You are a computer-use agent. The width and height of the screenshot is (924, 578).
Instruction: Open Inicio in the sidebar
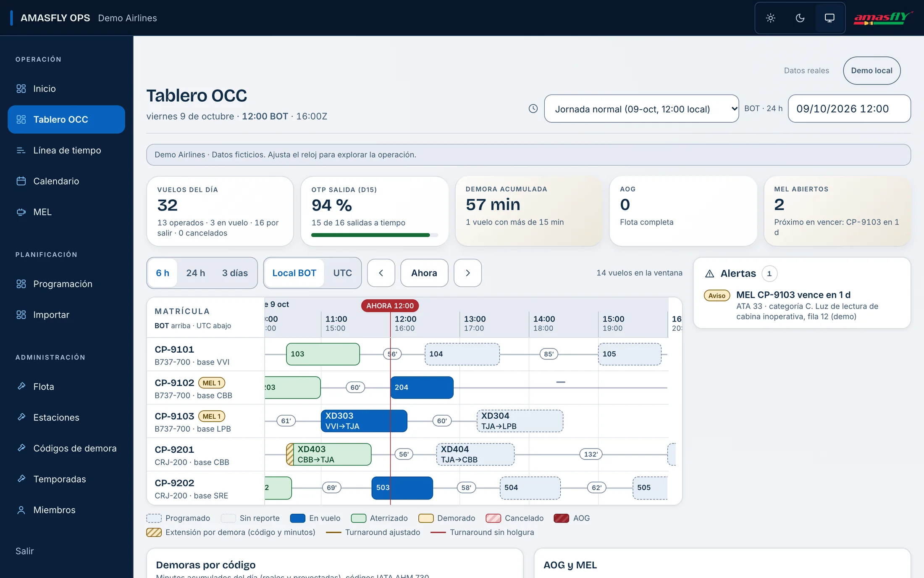click(x=66, y=89)
